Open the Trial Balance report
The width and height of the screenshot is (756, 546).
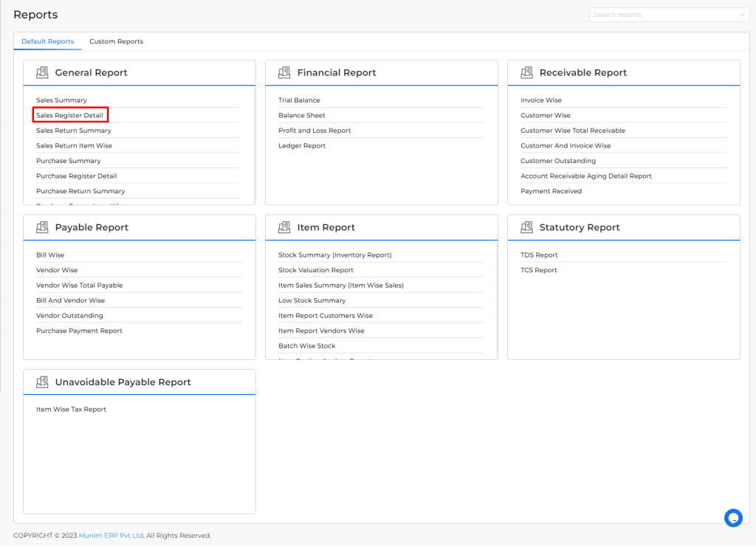coord(299,100)
